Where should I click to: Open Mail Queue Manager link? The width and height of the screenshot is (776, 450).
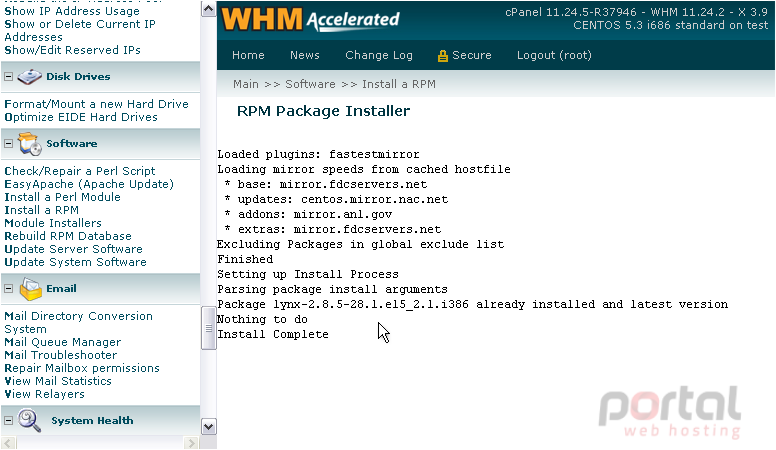click(x=62, y=342)
